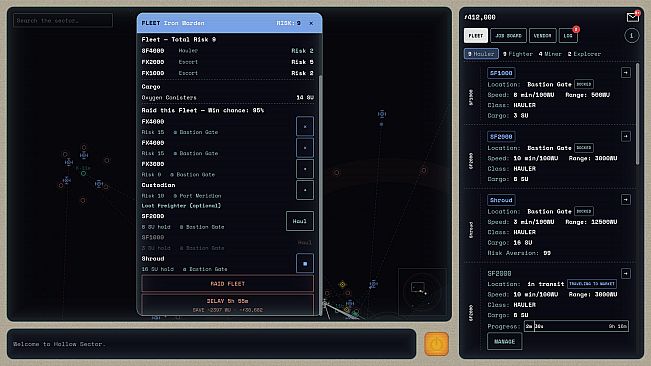Image resolution: width=651 pixels, height=366 pixels.
Task: Click the 'Loot Freighter (optional)' heading
Action: 181,206
